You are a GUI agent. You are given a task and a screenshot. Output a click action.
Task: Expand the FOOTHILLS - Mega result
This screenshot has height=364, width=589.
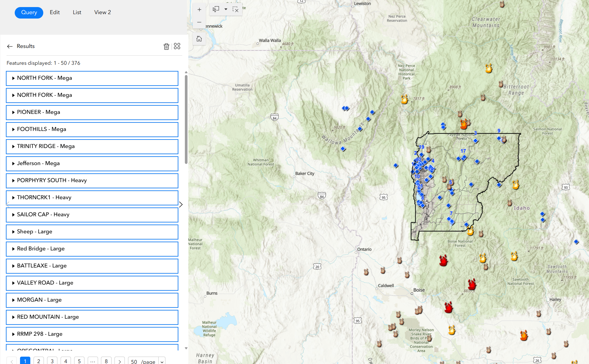(x=92, y=129)
